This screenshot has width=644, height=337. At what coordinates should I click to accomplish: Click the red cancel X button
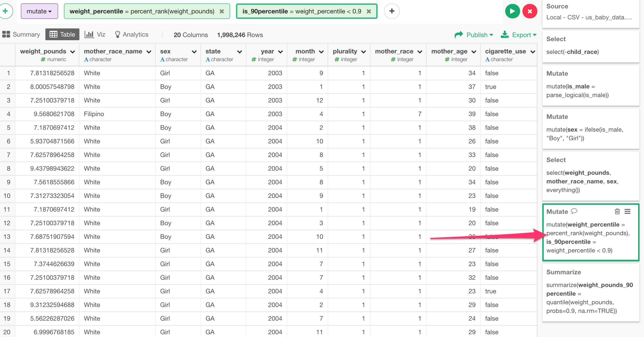coord(530,11)
